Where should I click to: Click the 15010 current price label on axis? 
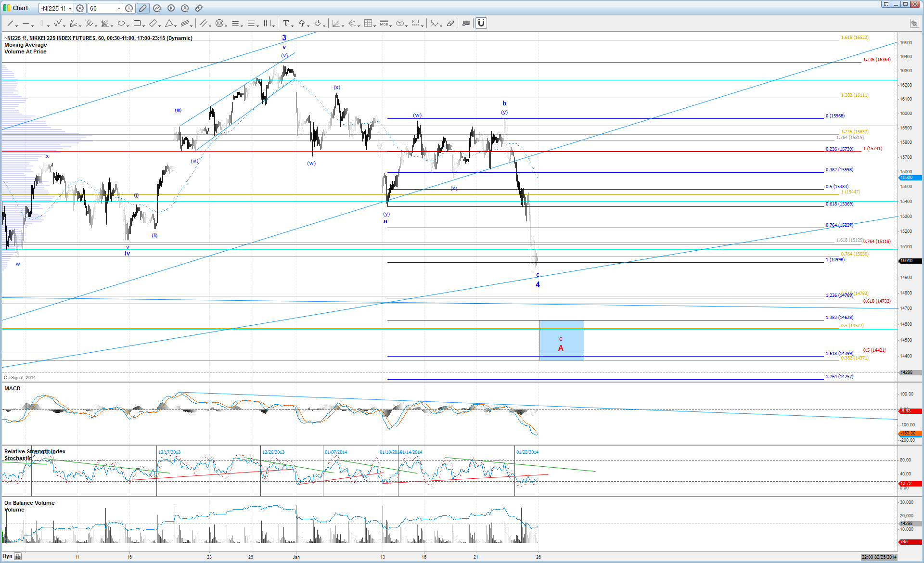click(909, 261)
